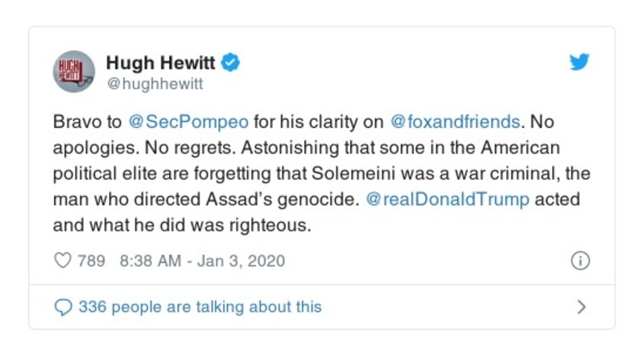Click the Twitter bird logo
Image resolution: width=644 pixels, height=358 pixels.
(580, 62)
